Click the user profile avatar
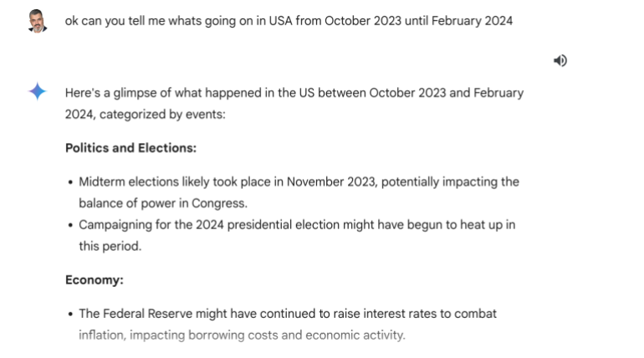 [38, 21]
